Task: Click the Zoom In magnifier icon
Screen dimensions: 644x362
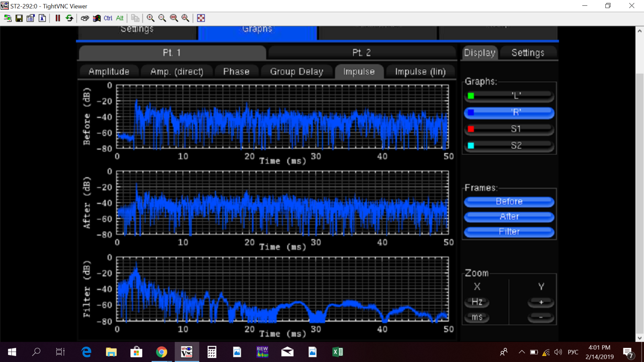Action: (x=151, y=18)
